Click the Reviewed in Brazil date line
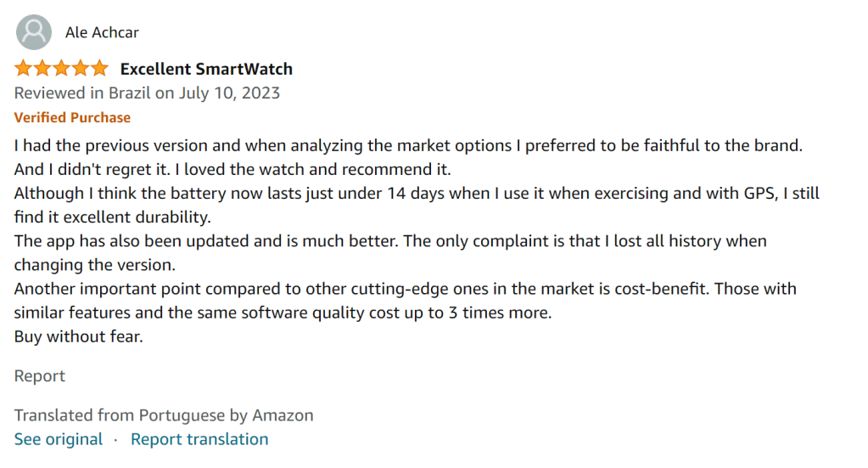This screenshot has height=468, width=868. pyautogui.click(x=147, y=93)
